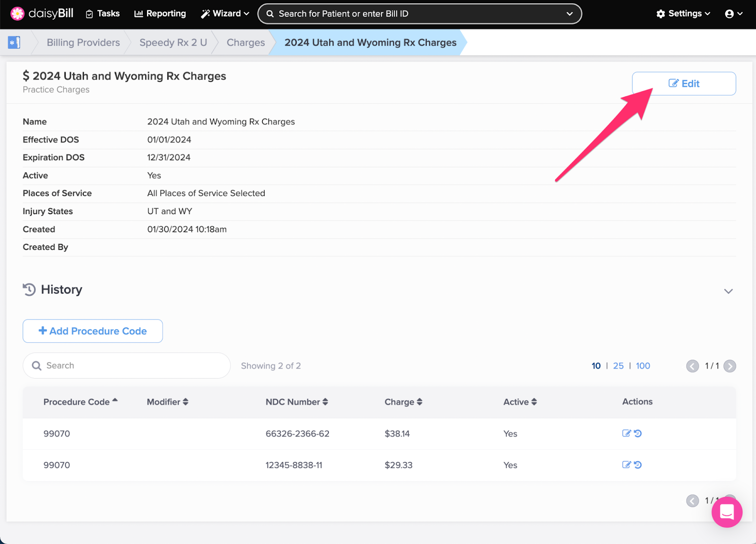Click the edit icon for NDC 12345-8838-11 row
The image size is (756, 544).
pos(627,465)
